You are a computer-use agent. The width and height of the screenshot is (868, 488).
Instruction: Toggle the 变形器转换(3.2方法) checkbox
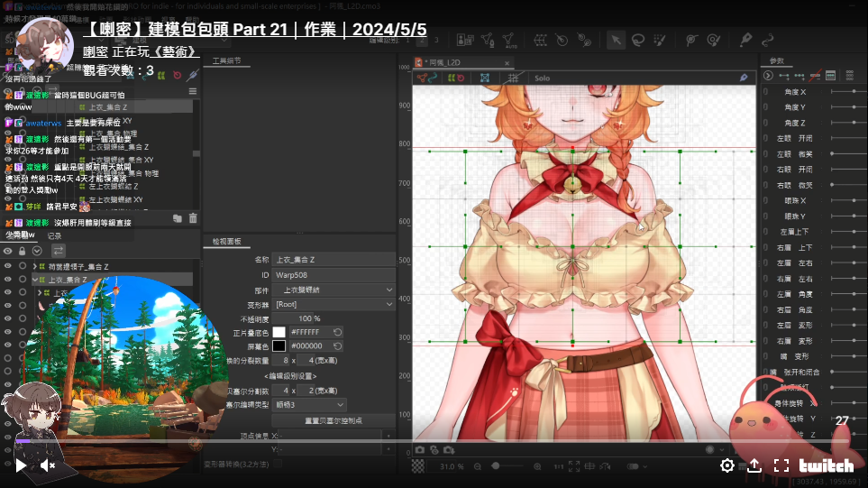click(x=278, y=464)
